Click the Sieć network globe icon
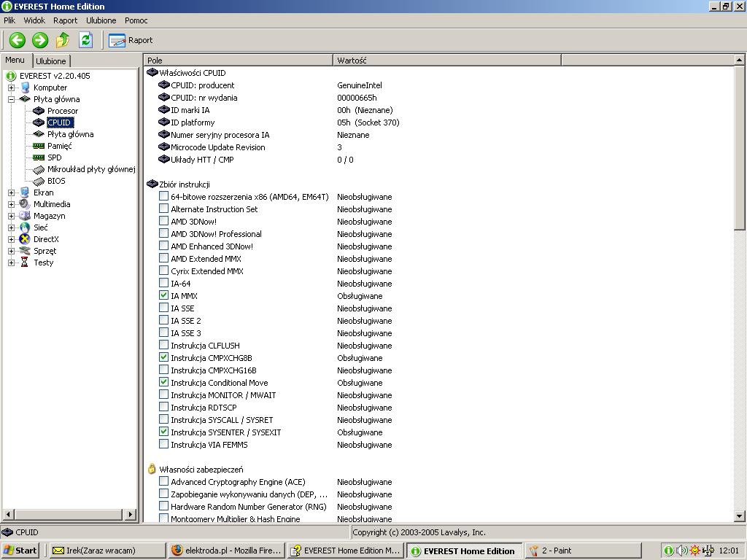 point(25,227)
